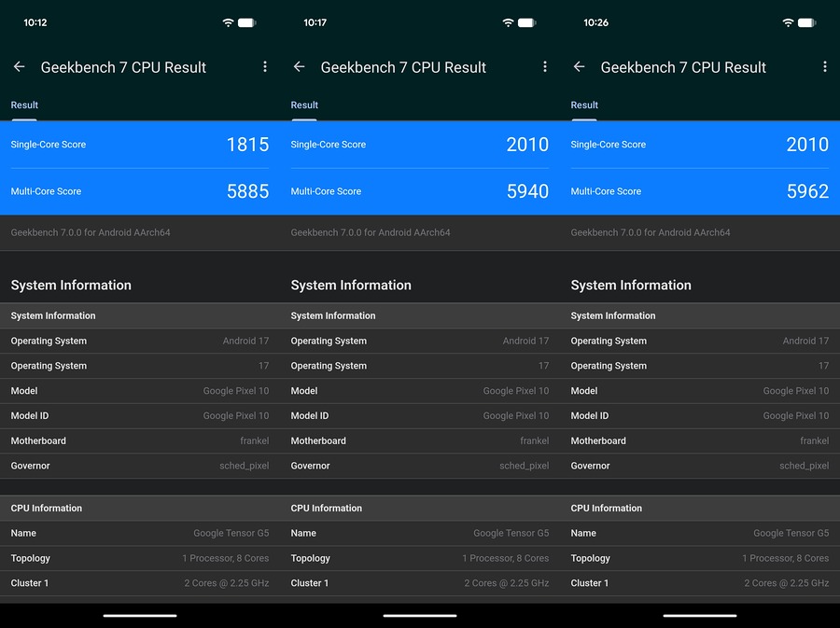Tap 1 Processor, 8 Cores on 10:26 screen
840x628 pixels.
786,558
